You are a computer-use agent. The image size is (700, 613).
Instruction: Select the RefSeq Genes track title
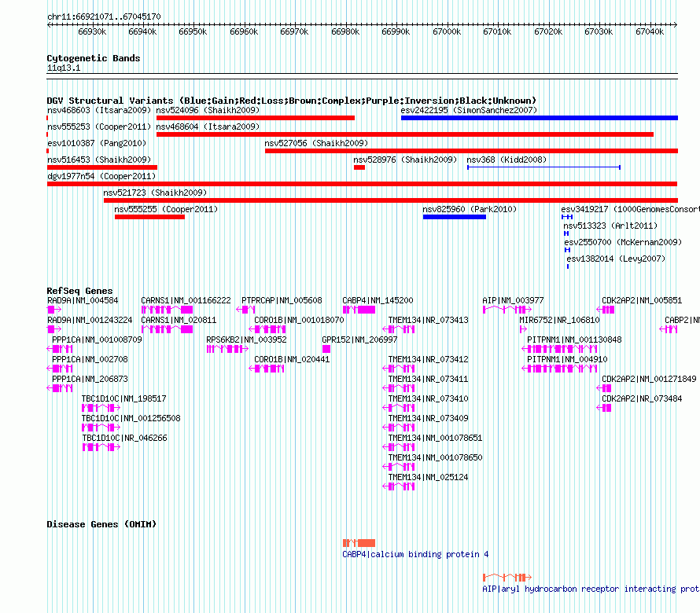click(80, 291)
